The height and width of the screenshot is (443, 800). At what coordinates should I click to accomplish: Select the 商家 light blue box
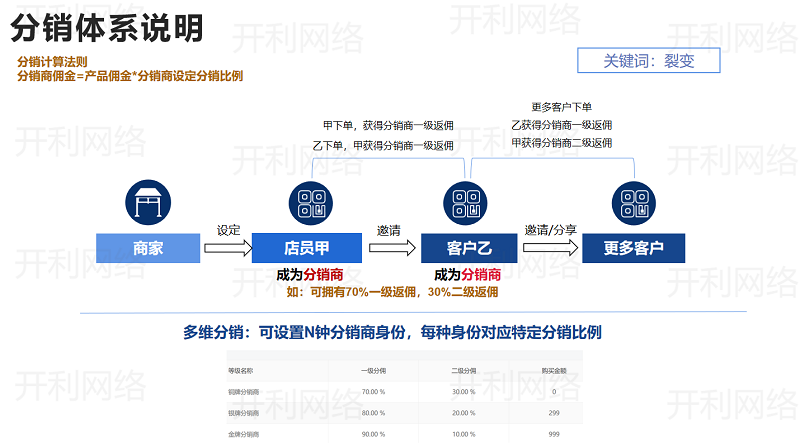pos(148,248)
